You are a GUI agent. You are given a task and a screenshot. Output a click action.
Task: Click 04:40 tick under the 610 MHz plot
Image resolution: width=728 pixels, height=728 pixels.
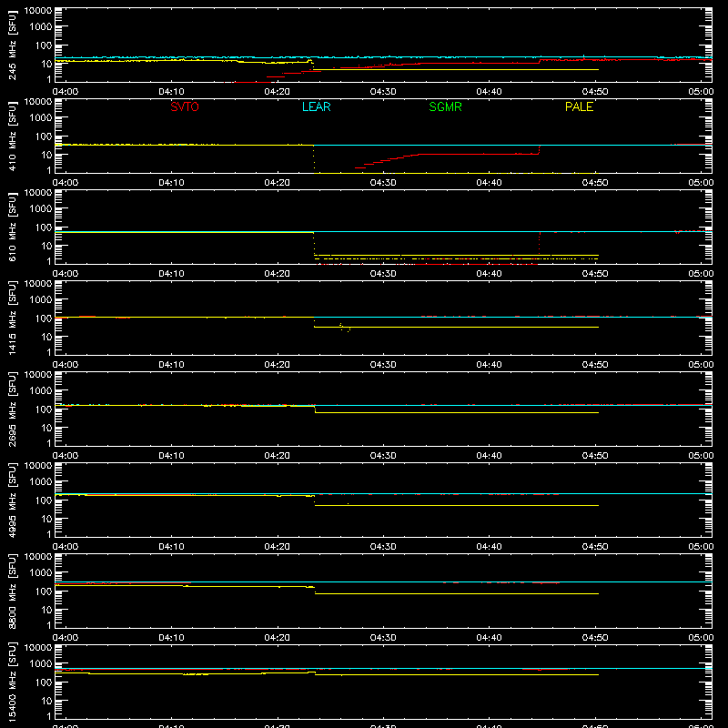[489, 274]
